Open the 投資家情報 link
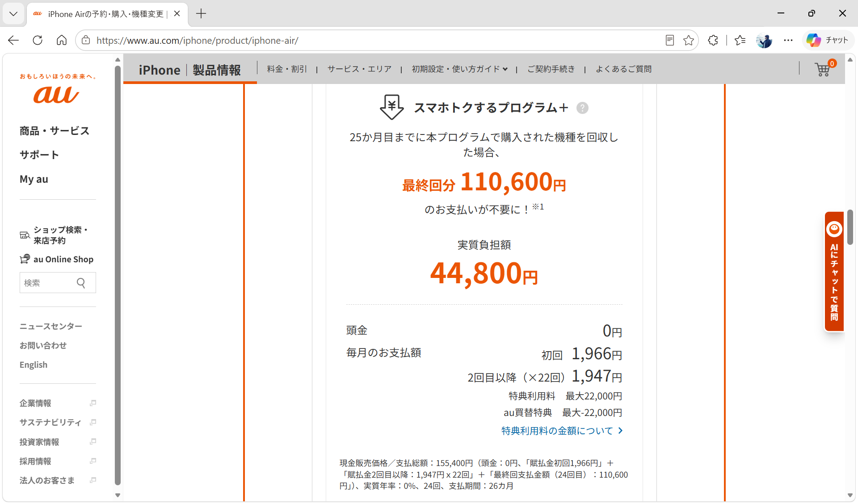Screen dimensions: 858x504 pyautogui.click(x=39, y=441)
